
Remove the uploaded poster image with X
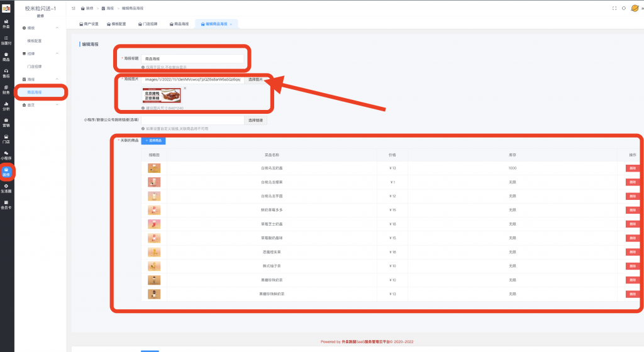pyautogui.click(x=184, y=88)
